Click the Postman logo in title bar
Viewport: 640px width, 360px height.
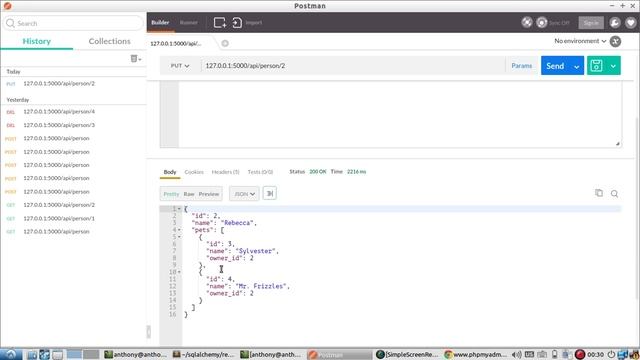click(7, 6)
